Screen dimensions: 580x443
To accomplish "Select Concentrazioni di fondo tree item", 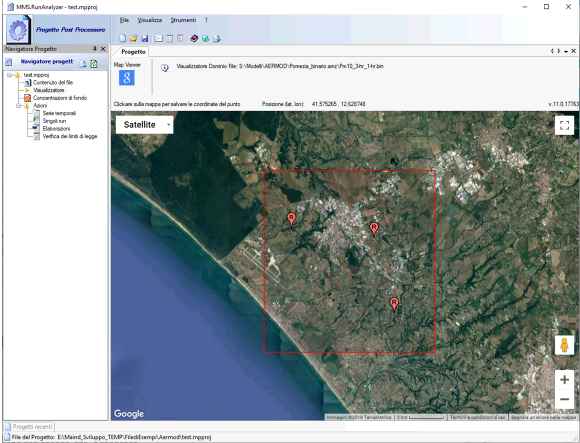I will click(60, 98).
